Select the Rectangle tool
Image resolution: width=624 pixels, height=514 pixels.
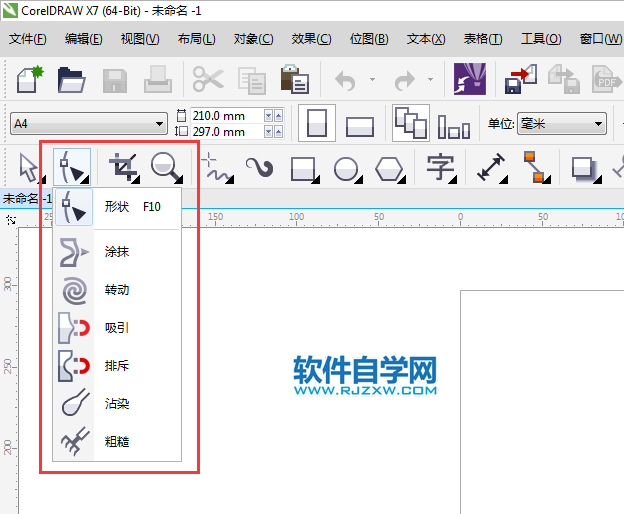(304, 169)
